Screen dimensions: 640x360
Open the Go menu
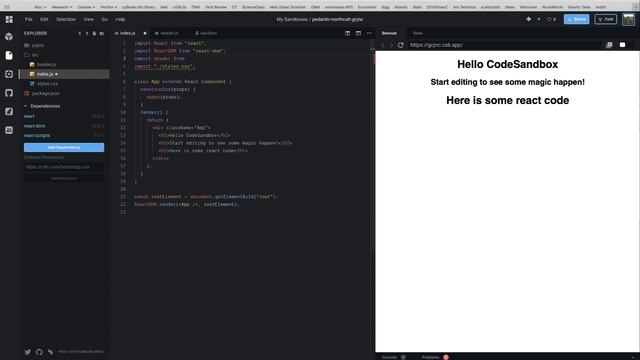[104, 19]
